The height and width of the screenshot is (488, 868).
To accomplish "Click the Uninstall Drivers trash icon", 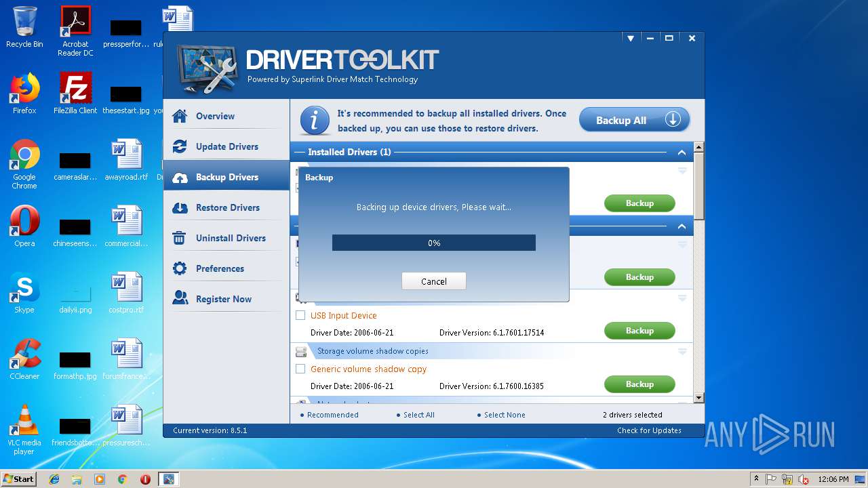I will (x=180, y=238).
